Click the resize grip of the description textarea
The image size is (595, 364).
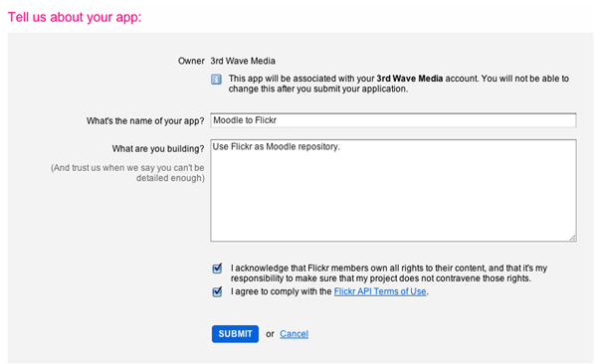(572, 238)
